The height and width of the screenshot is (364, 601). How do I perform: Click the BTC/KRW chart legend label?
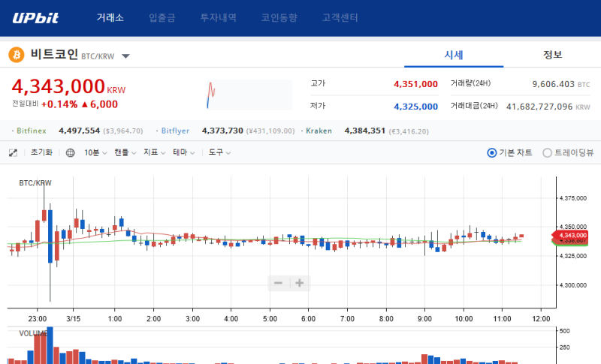35,183
